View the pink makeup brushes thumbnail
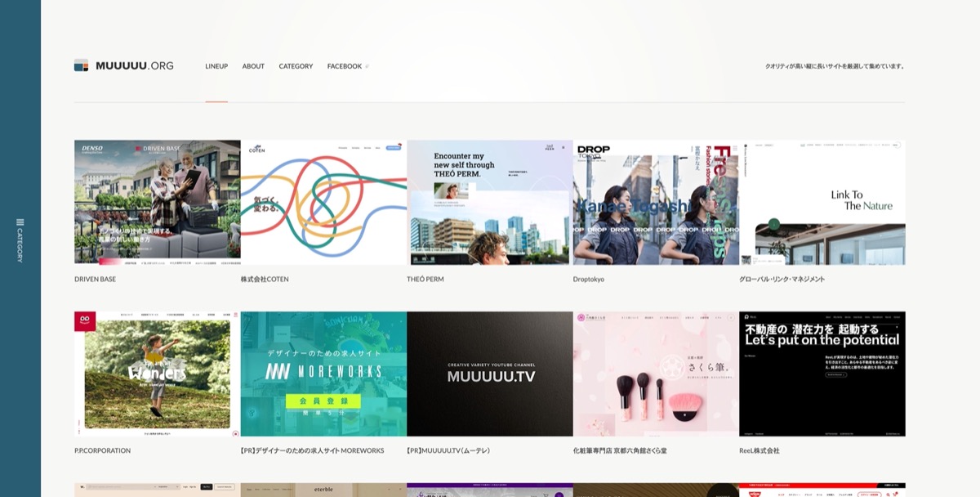This screenshot has height=497, width=980. pos(656,374)
